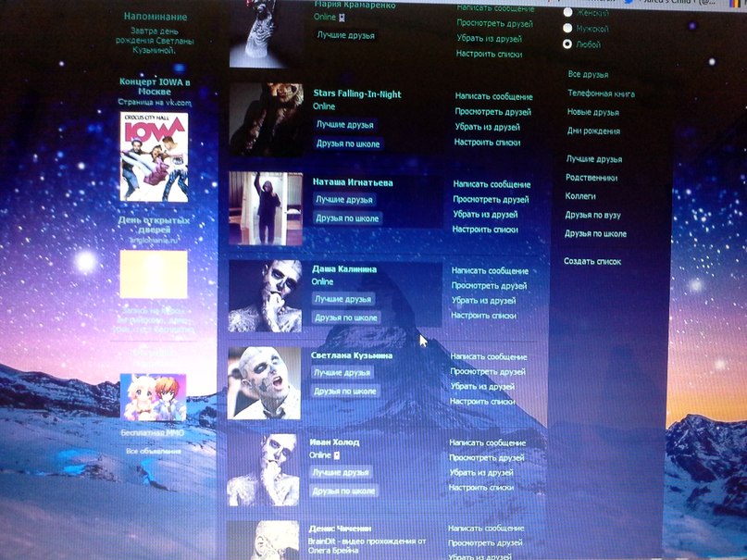Click Друзья по школе tag under Иван Холод
Viewport: 747px width, 560px height.
point(344,491)
